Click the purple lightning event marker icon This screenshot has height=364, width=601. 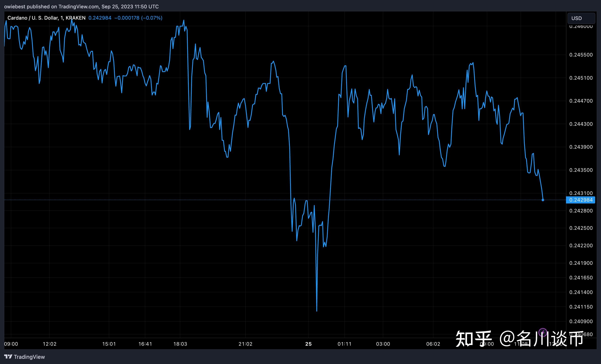click(x=543, y=332)
